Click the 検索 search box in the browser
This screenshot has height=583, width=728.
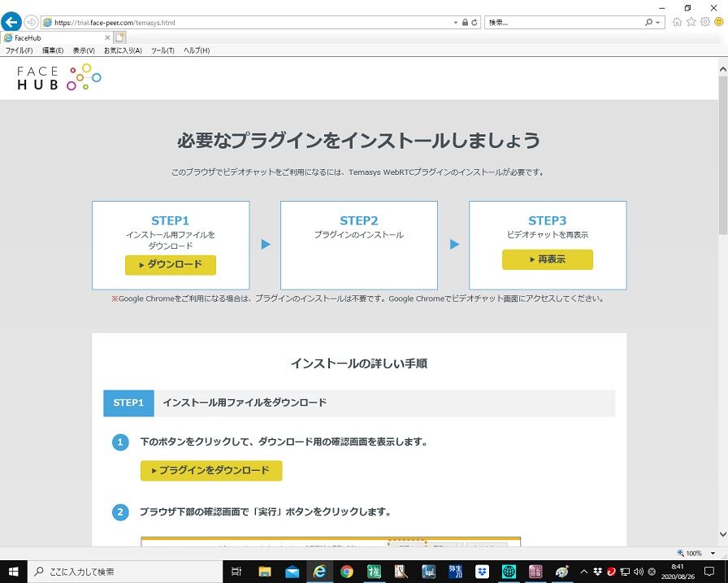click(564, 22)
